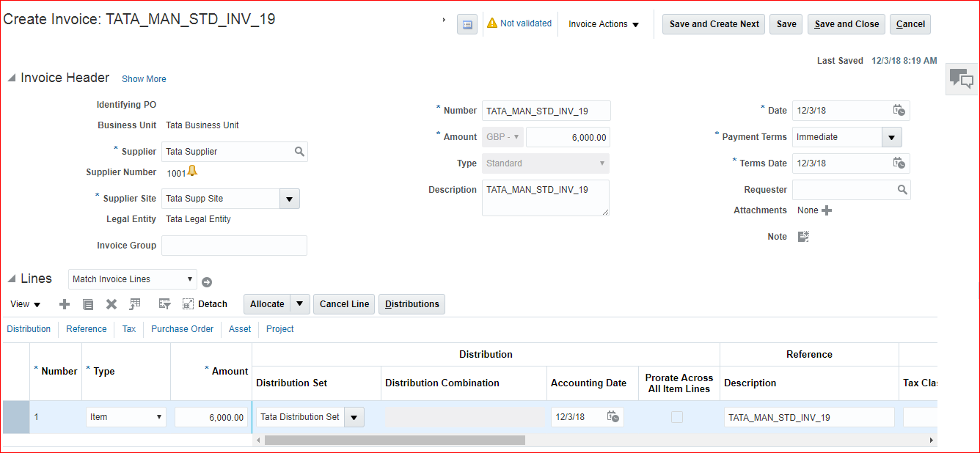Click the Show More link
The image size is (980, 453).
(144, 79)
